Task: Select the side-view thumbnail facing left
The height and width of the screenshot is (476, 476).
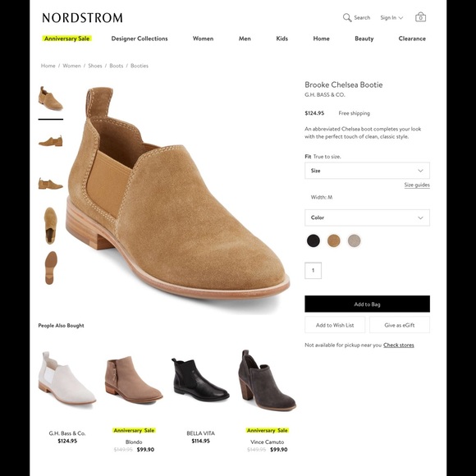Action: pyautogui.click(x=50, y=141)
